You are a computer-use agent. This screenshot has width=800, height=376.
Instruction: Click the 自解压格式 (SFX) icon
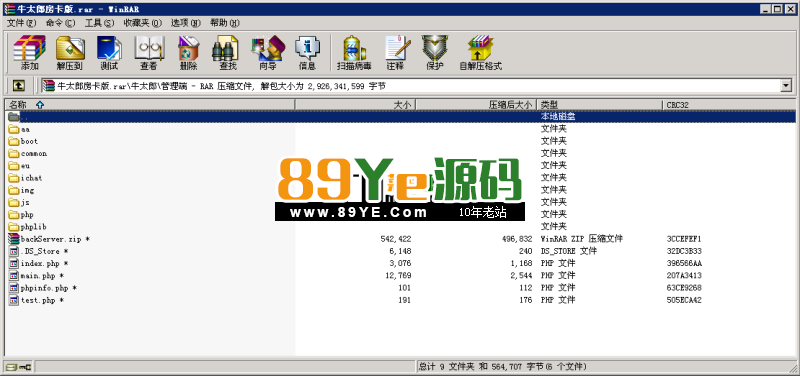(x=480, y=53)
